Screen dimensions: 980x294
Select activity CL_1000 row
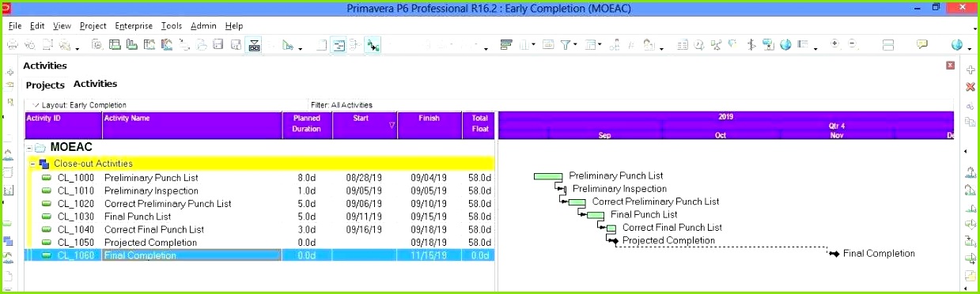[x=259, y=178]
